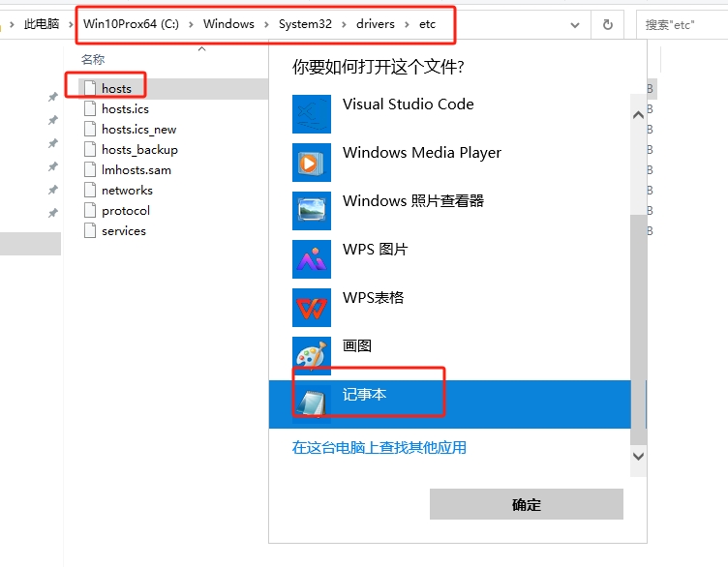This screenshot has width=728, height=567.
Task: Click the networks file icon
Action: coord(90,191)
